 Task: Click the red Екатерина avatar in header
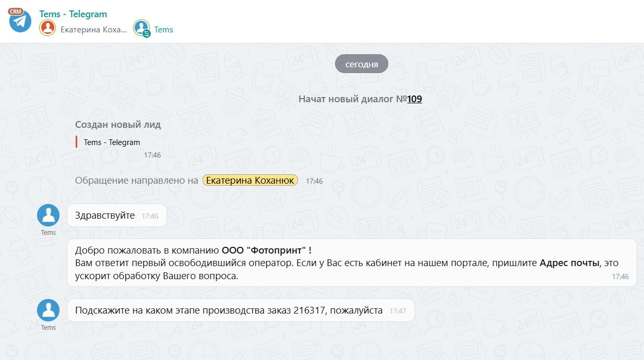(47, 28)
